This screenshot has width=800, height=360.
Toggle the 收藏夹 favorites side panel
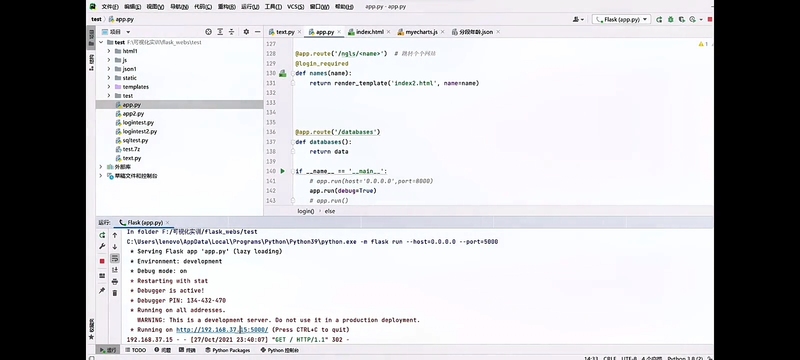coord(91,329)
